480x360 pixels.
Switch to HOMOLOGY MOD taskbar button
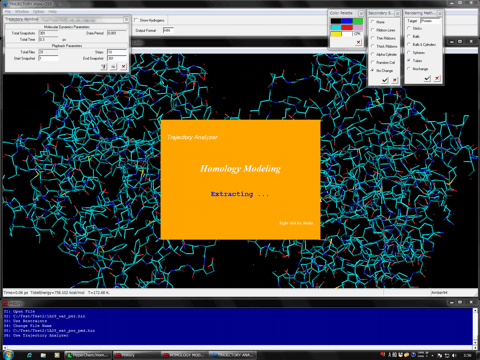pos(184,355)
